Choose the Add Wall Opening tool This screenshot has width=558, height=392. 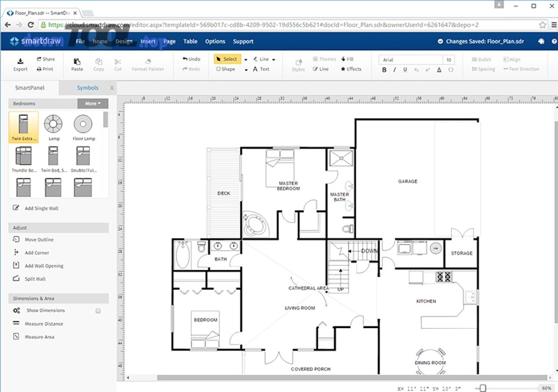[43, 266]
